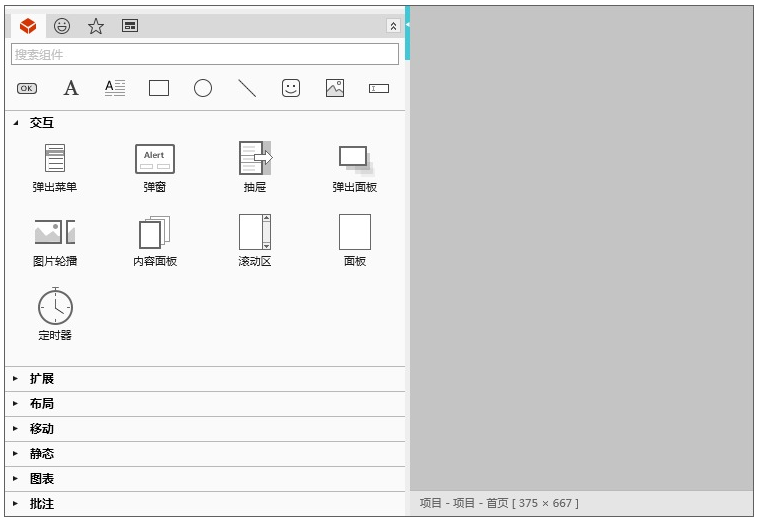Expand the 布局 section

click(x=205, y=404)
